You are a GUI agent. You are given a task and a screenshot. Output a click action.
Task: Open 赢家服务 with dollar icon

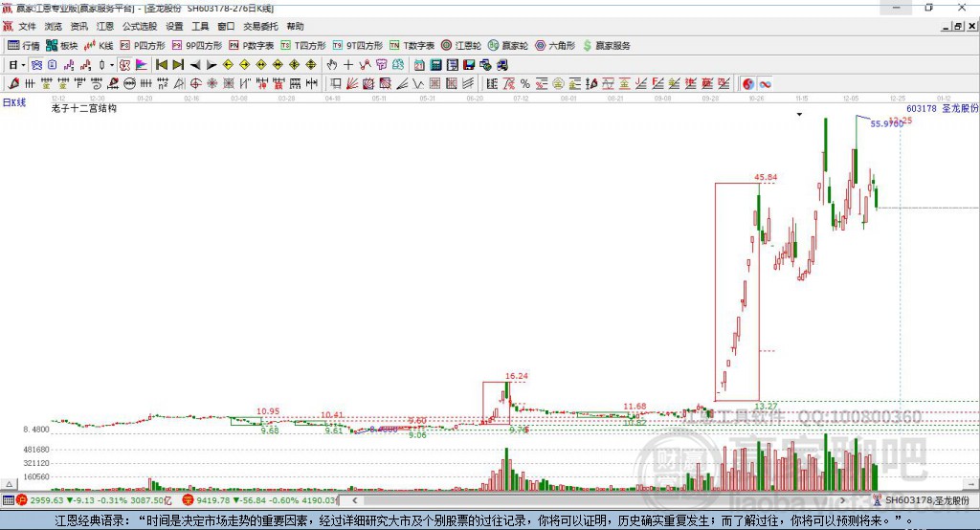pos(606,46)
